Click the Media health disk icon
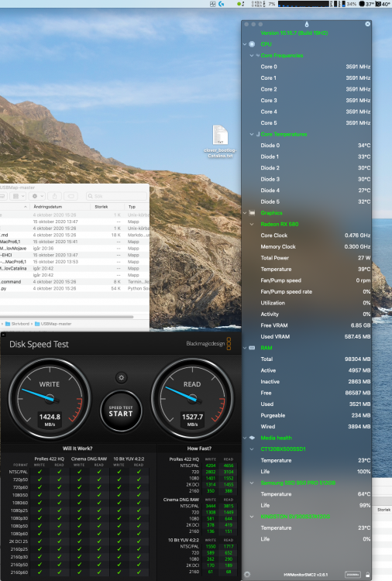 252,438
